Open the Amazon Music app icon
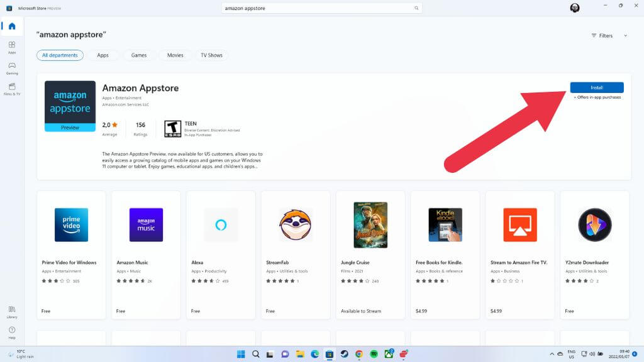The width and height of the screenshot is (644, 362). (x=146, y=225)
